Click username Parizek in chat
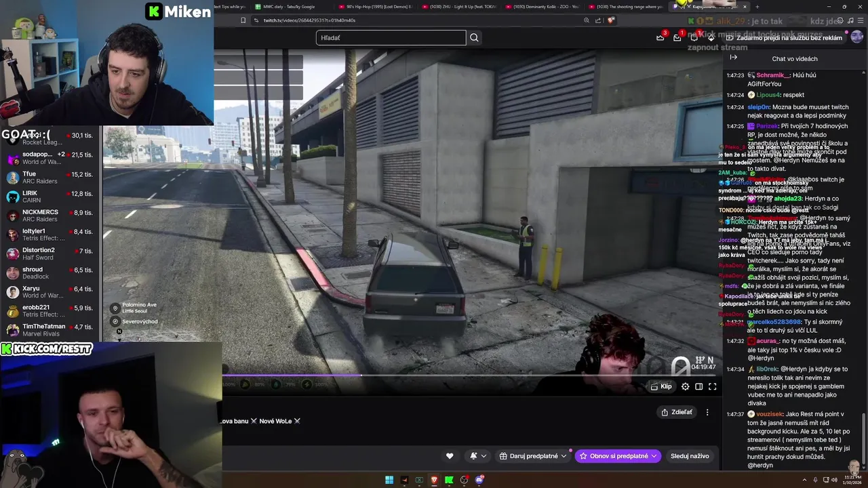Screen dimensions: 868x488 768,126
